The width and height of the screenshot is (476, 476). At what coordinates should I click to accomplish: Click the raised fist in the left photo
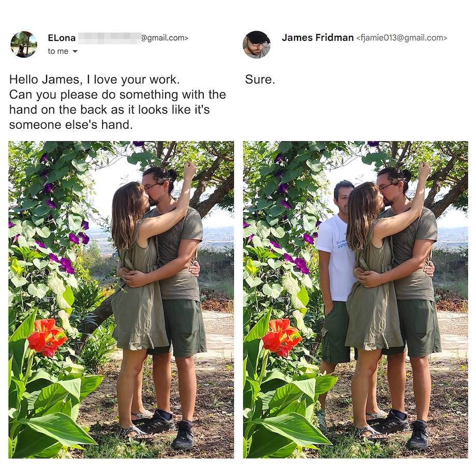coord(190,170)
